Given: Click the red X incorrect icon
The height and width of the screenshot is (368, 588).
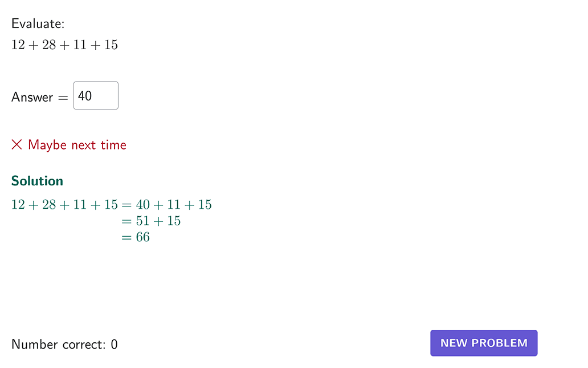Looking at the screenshot, I should [17, 145].
